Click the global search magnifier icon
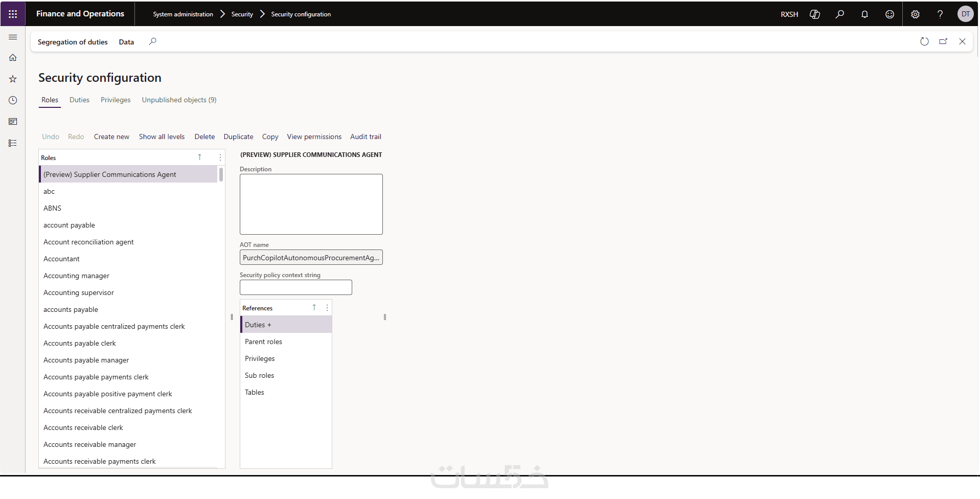 pyautogui.click(x=839, y=14)
